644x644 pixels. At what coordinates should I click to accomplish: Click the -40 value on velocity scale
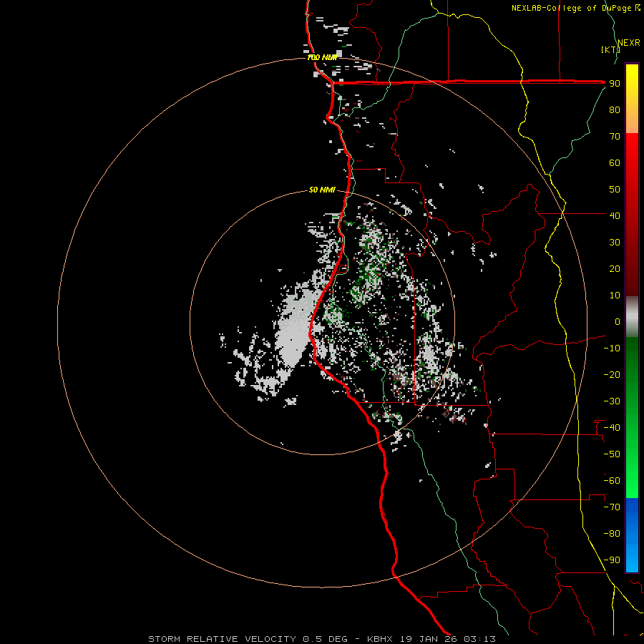pyautogui.click(x=612, y=428)
